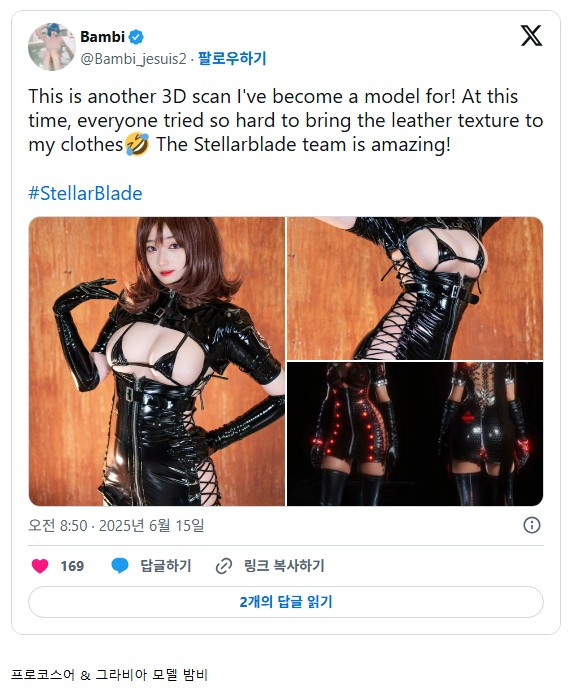Open the 오전 8:50 timestamp link
This screenshot has height=690, width=574.
point(116,525)
